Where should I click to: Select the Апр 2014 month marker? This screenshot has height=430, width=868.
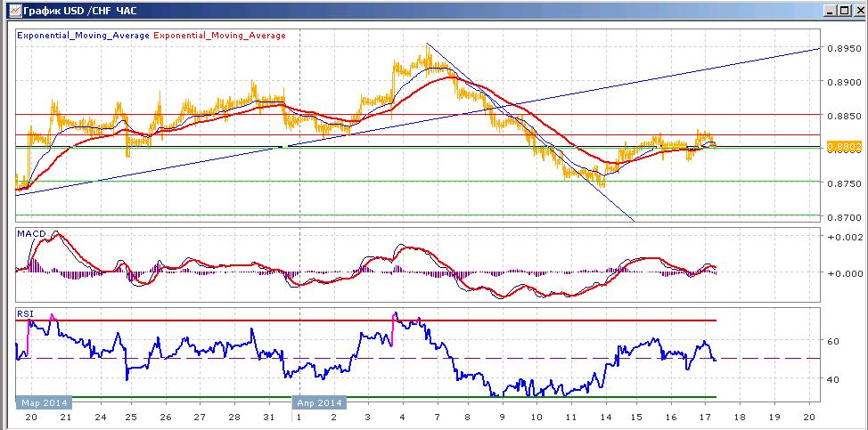click(319, 402)
